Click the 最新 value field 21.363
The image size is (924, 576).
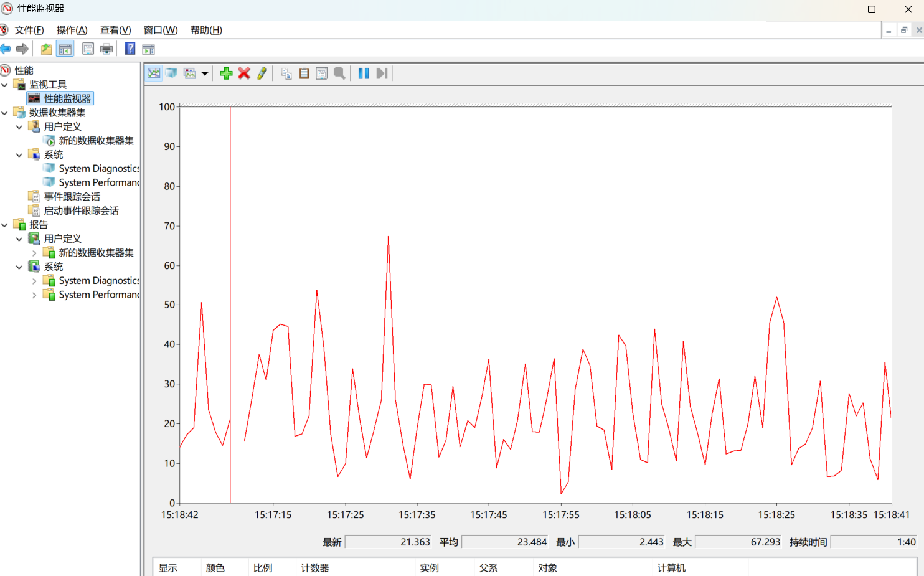click(x=389, y=542)
